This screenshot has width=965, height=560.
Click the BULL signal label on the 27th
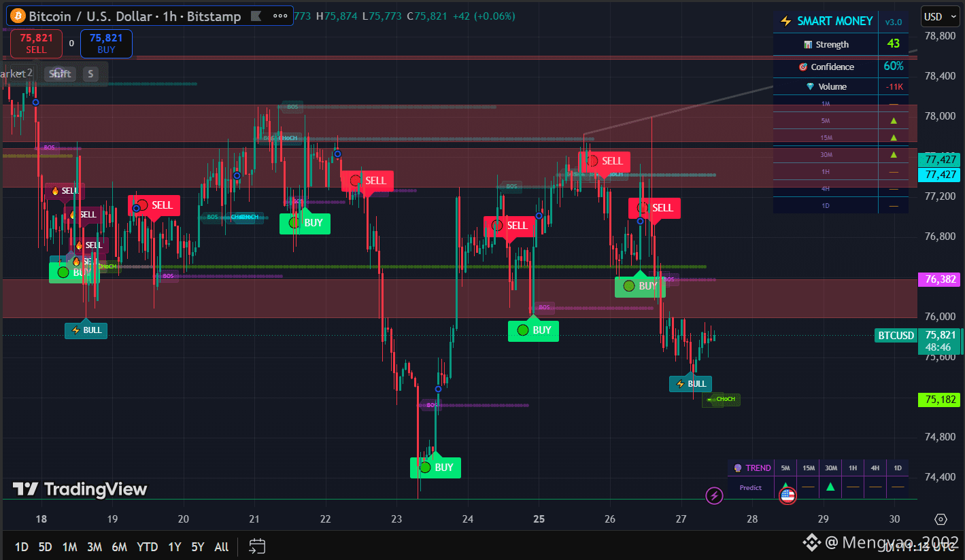690,383
